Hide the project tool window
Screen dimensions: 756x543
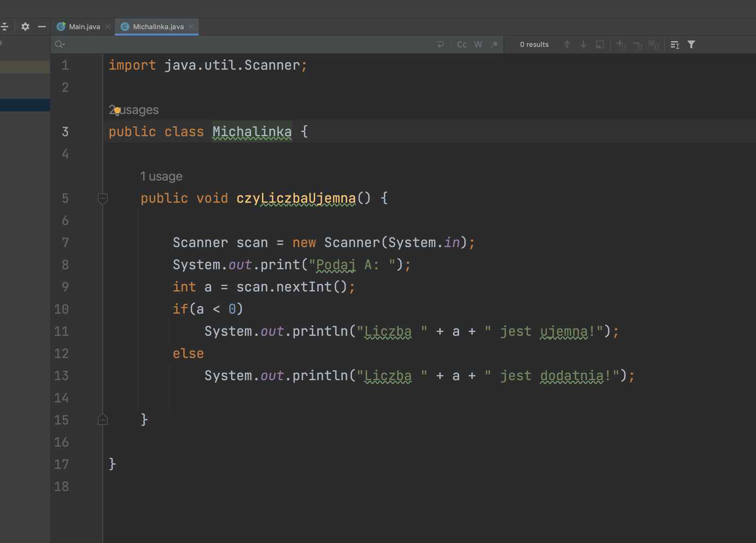coord(42,26)
